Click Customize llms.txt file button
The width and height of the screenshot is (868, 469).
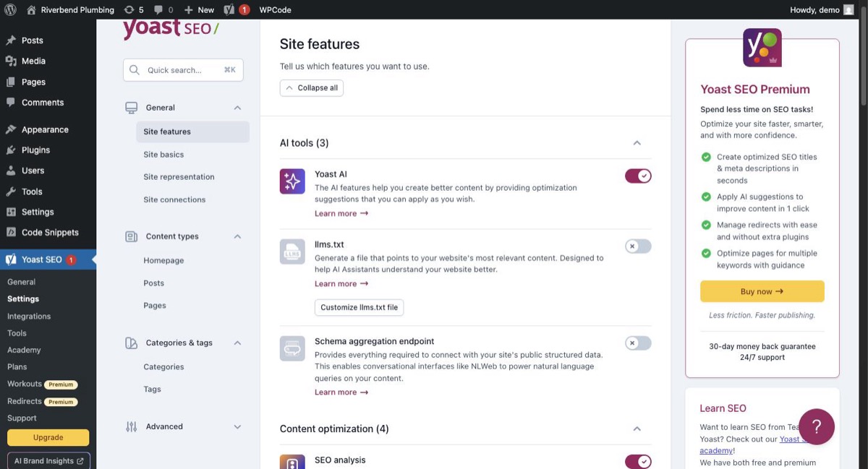coord(359,307)
